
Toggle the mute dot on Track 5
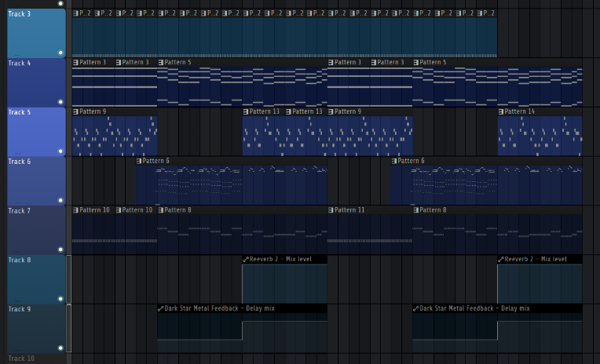60,151
